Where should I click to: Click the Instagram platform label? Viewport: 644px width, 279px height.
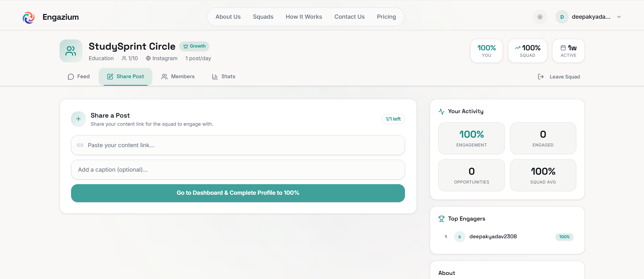point(165,58)
